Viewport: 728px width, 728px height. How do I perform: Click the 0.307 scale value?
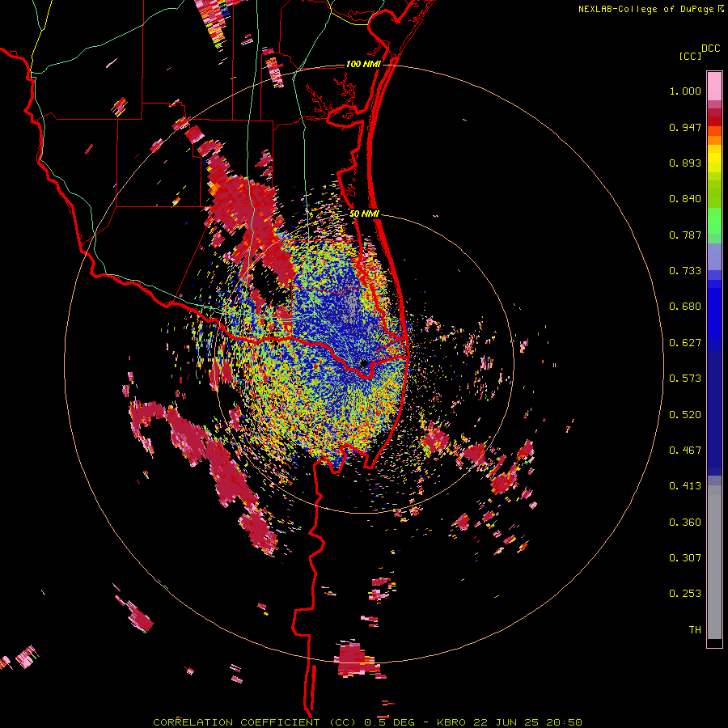click(x=685, y=558)
